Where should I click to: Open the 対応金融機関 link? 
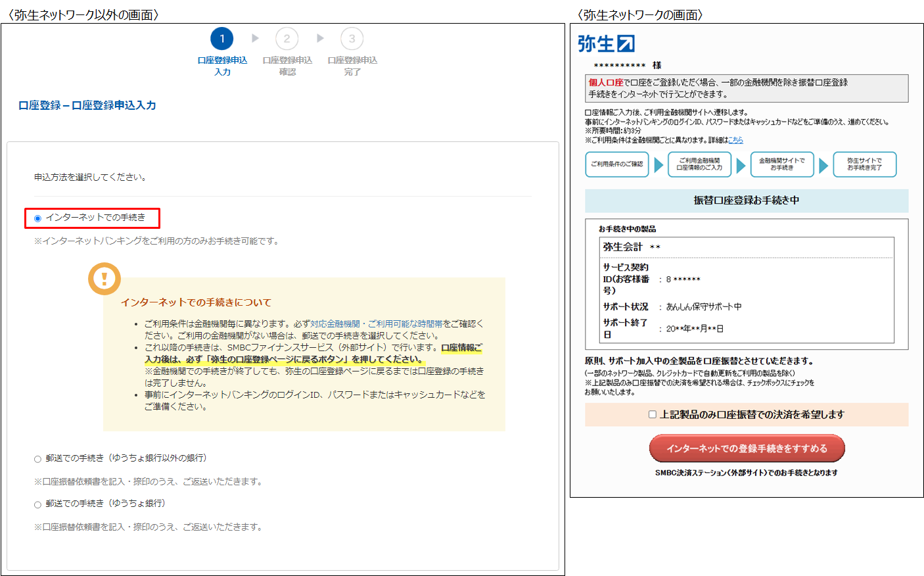(x=335, y=324)
